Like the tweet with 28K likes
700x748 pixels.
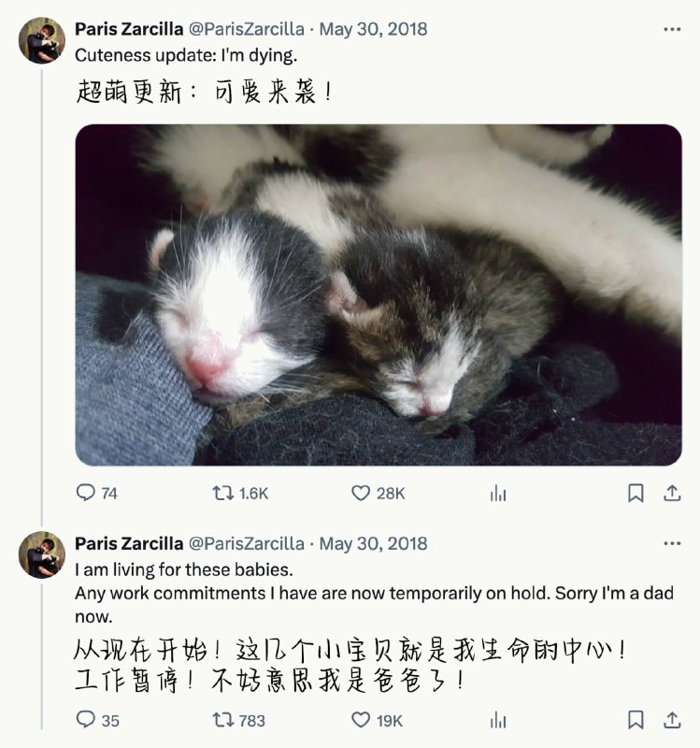tap(379, 493)
